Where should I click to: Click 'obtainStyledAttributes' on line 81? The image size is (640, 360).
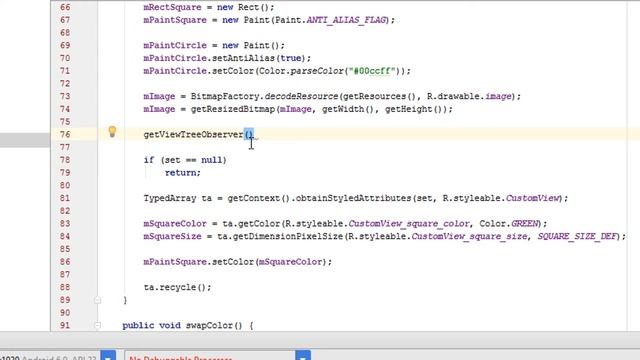(354, 198)
